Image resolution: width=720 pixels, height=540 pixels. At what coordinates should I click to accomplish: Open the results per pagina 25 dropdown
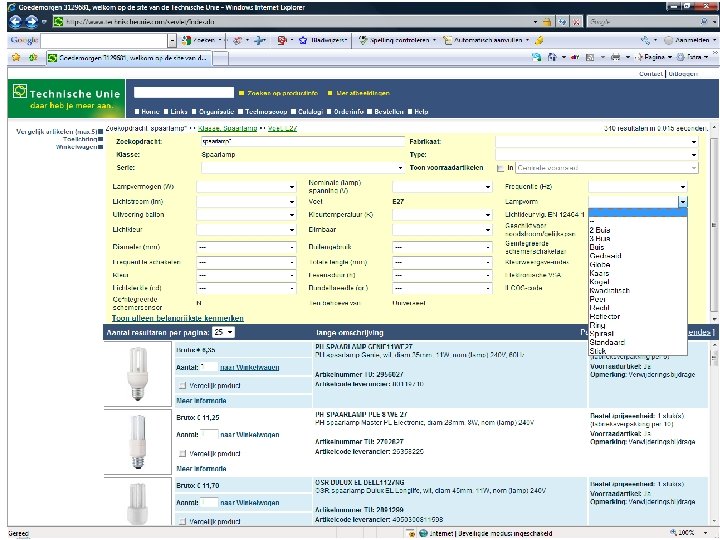pyautogui.click(x=224, y=332)
